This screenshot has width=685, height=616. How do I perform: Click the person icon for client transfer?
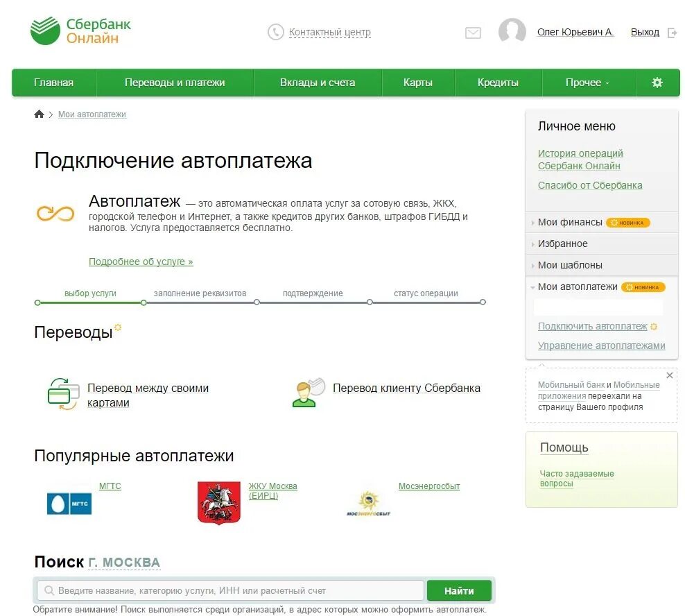(309, 393)
